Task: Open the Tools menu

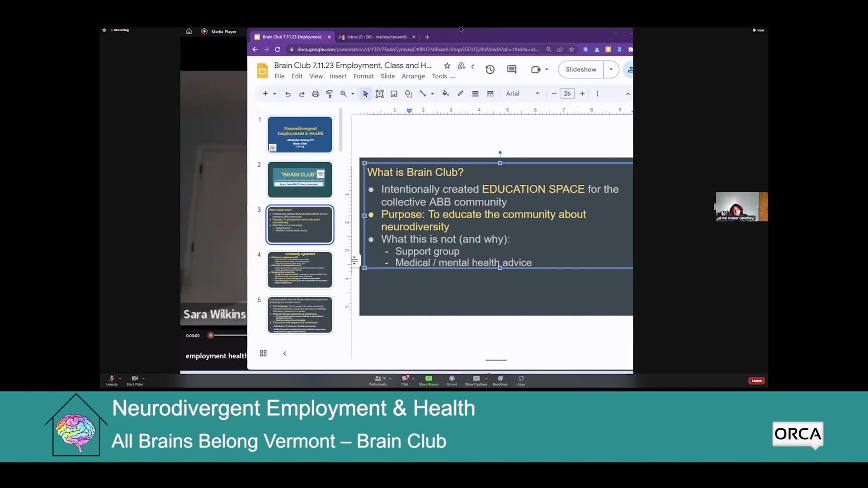Action: [439, 76]
